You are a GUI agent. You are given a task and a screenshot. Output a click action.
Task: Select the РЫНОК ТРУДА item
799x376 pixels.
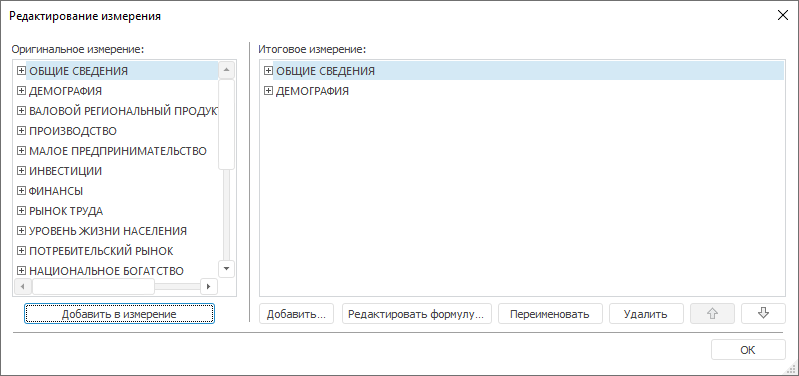pyautogui.click(x=66, y=210)
